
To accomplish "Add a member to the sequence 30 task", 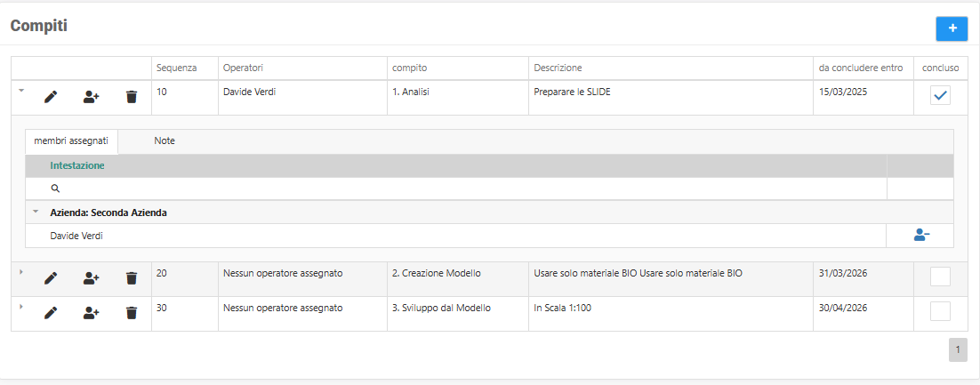I will (91, 313).
